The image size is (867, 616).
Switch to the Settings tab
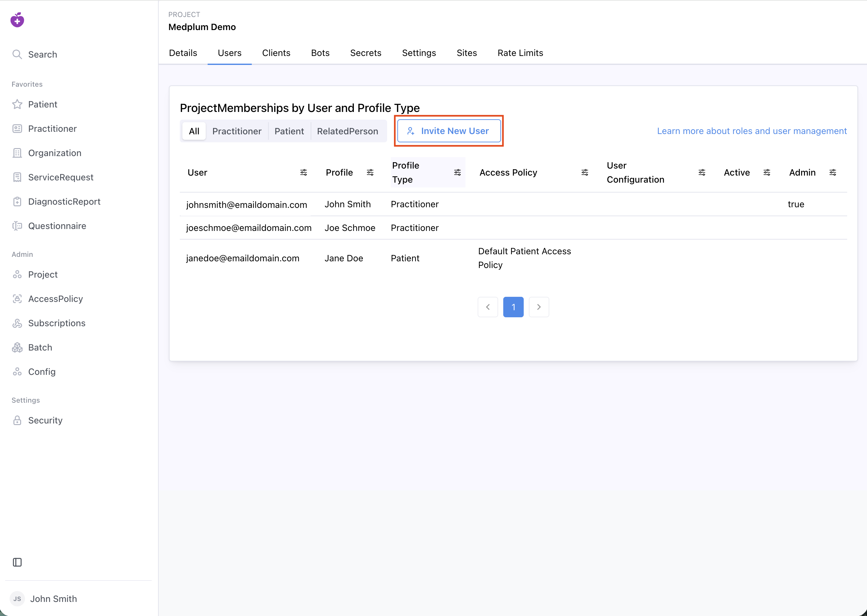tap(419, 53)
